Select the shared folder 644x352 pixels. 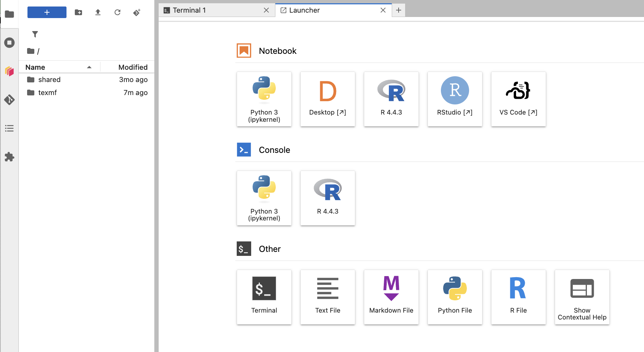(x=86, y=80)
